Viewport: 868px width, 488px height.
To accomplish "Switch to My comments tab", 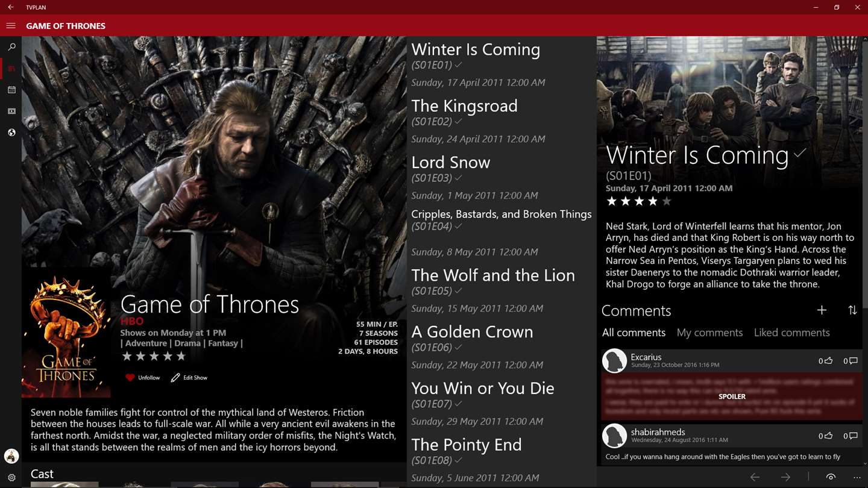I will click(709, 333).
